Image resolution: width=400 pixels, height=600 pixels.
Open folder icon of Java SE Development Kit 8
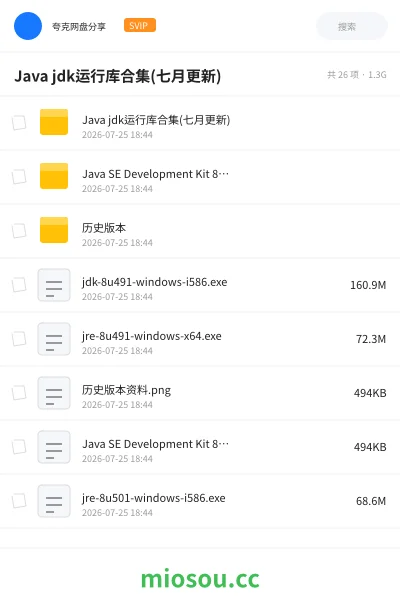pyautogui.click(x=54, y=176)
